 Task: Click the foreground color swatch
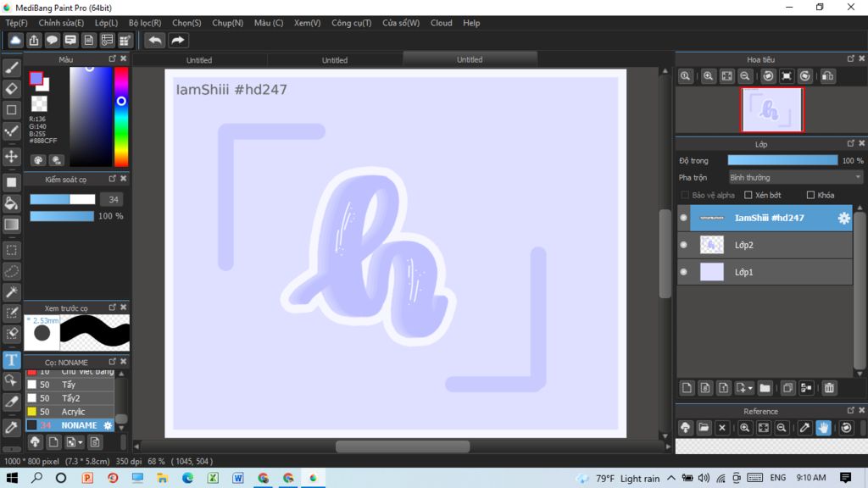click(36, 79)
